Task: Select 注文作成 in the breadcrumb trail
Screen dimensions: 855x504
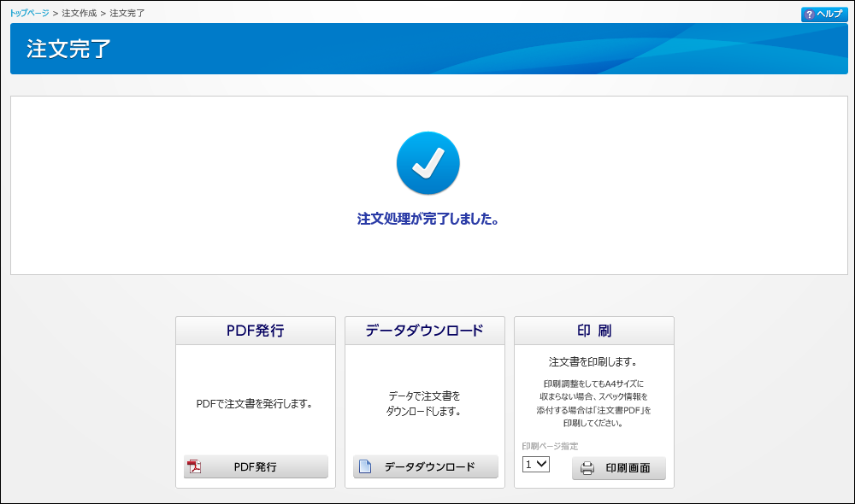Action: point(79,14)
